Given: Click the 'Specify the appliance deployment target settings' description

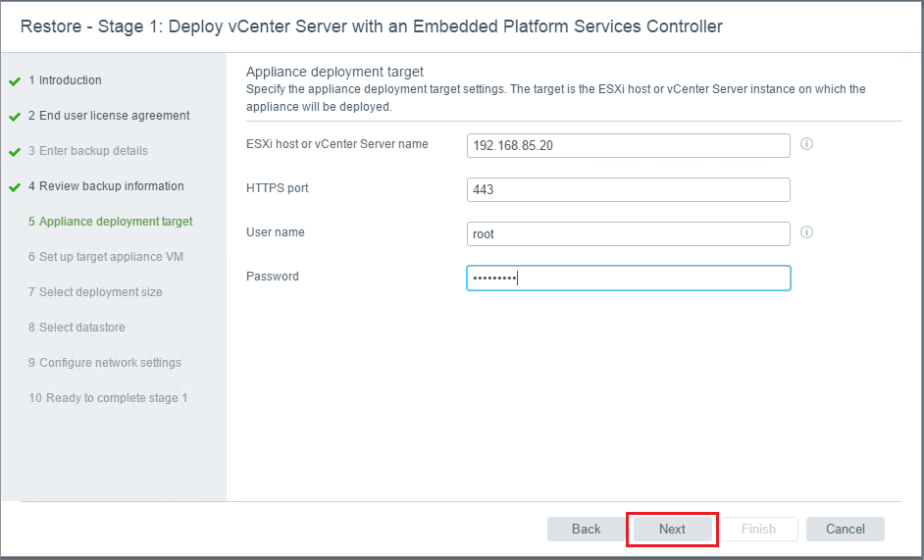Looking at the screenshot, I should (x=556, y=98).
